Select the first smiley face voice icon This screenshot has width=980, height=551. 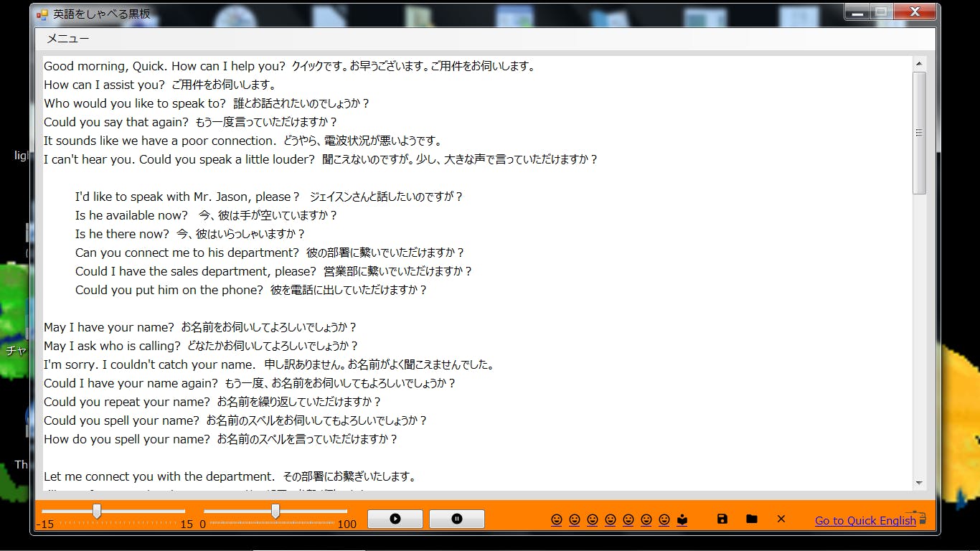point(557,519)
